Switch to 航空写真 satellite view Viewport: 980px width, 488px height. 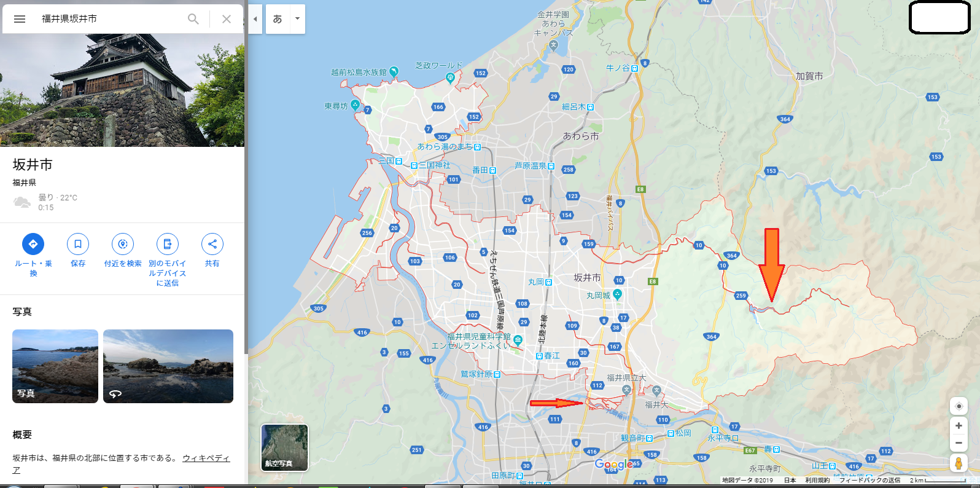[x=285, y=447]
